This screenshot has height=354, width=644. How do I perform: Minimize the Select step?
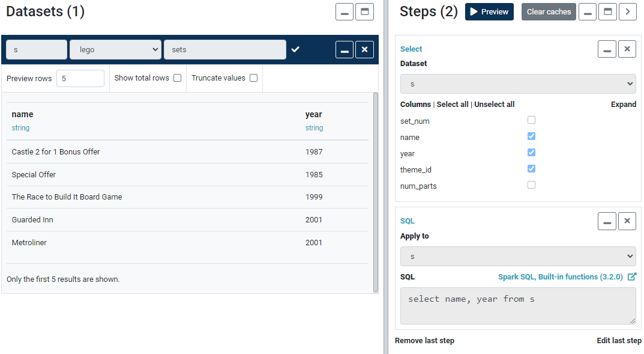tap(607, 49)
